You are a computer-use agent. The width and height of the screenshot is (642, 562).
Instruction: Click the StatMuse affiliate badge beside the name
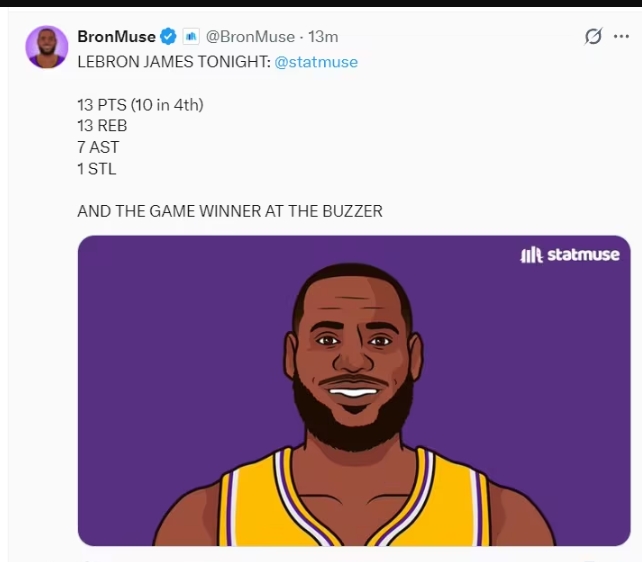point(191,37)
